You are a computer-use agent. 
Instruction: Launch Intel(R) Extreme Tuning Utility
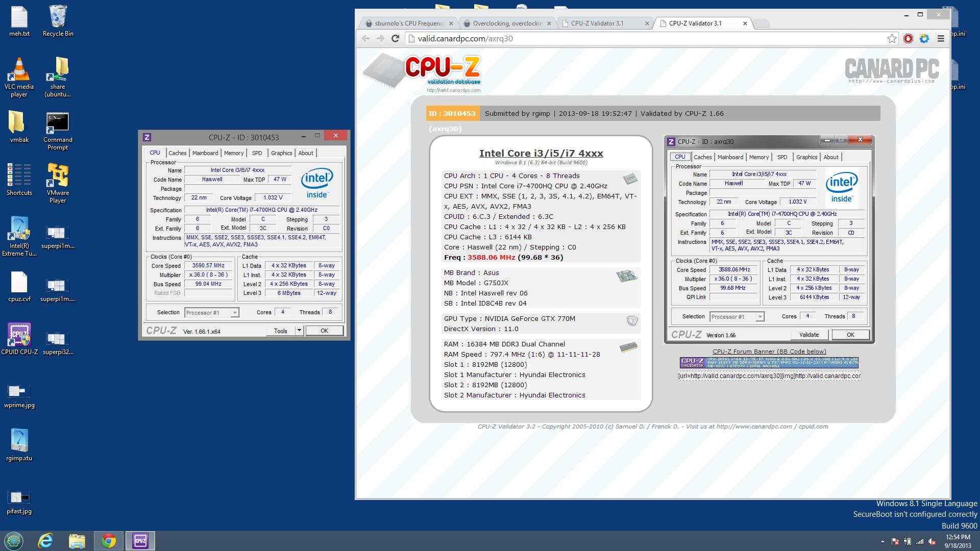(x=19, y=236)
